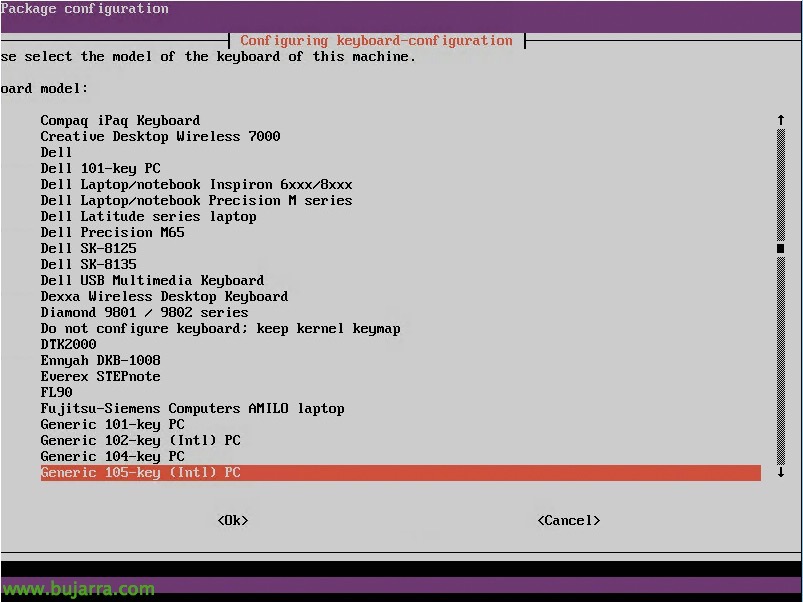This screenshot has width=803, height=602.
Task: Select Generic 101-key PC
Action: point(113,424)
